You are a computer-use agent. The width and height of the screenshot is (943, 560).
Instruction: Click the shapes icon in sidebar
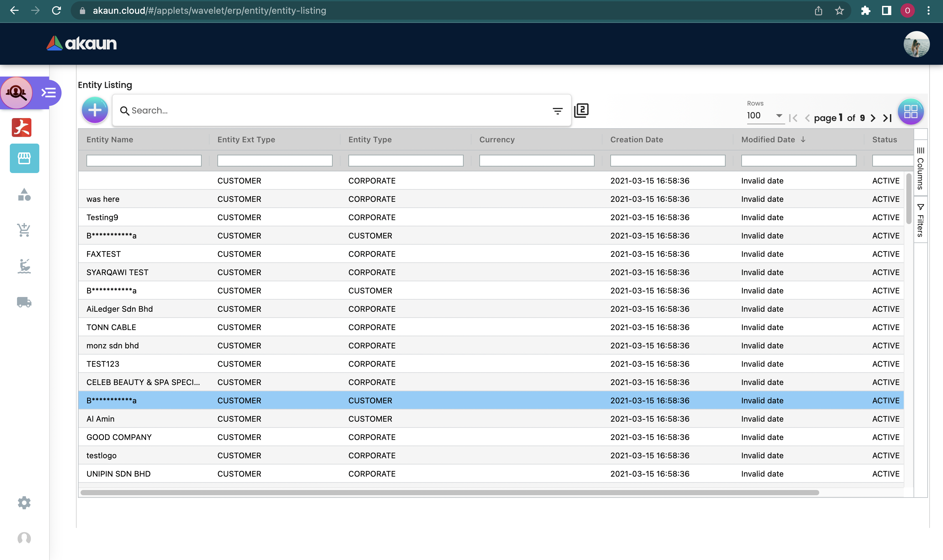(x=24, y=195)
